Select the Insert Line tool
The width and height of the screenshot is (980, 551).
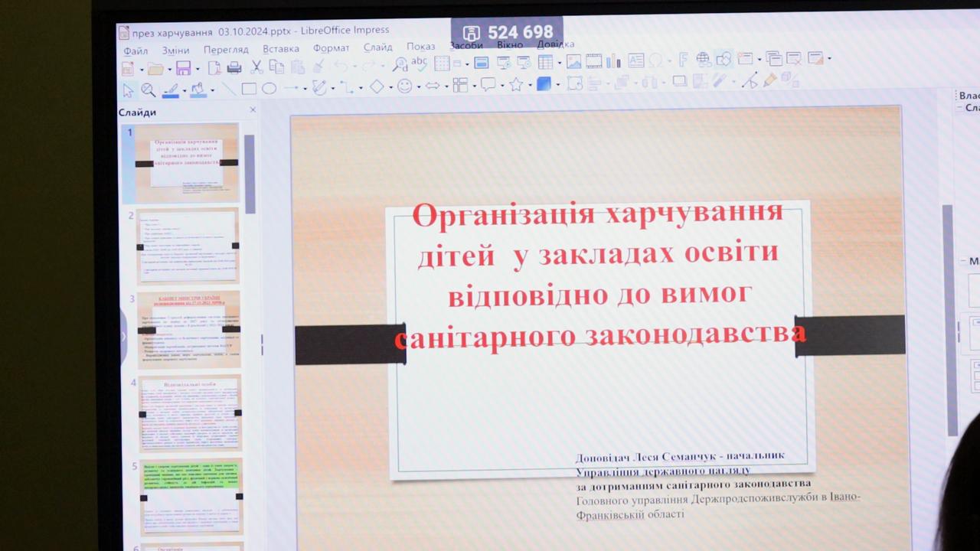click(x=228, y=89)
